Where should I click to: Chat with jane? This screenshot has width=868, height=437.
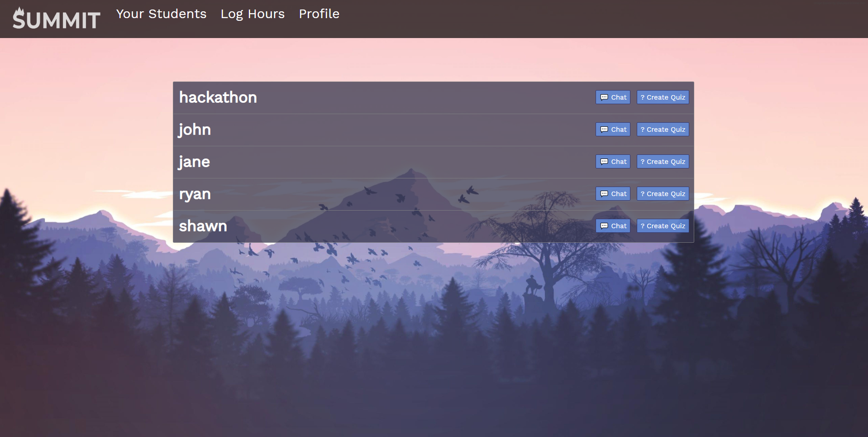click(x=613, y=162)
